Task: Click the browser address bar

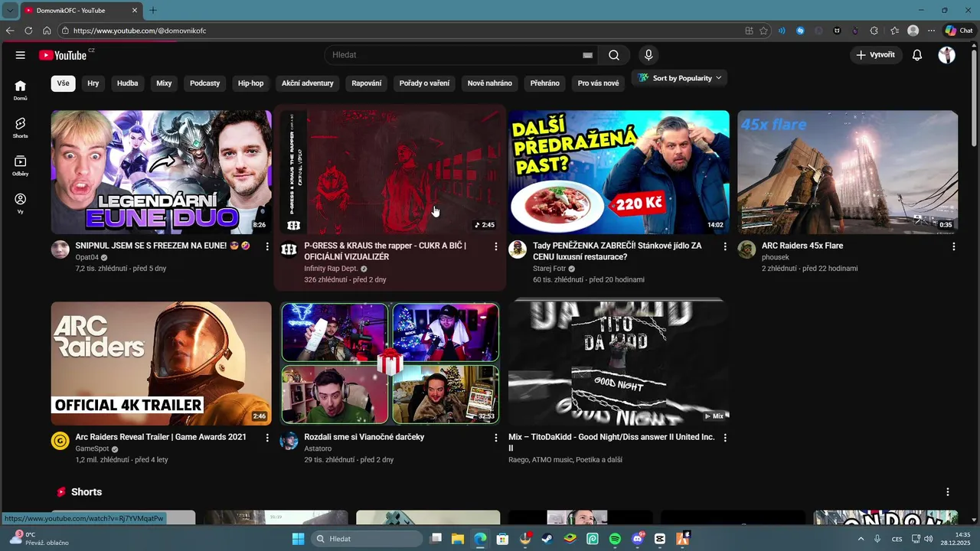Action: pos(398,31)
